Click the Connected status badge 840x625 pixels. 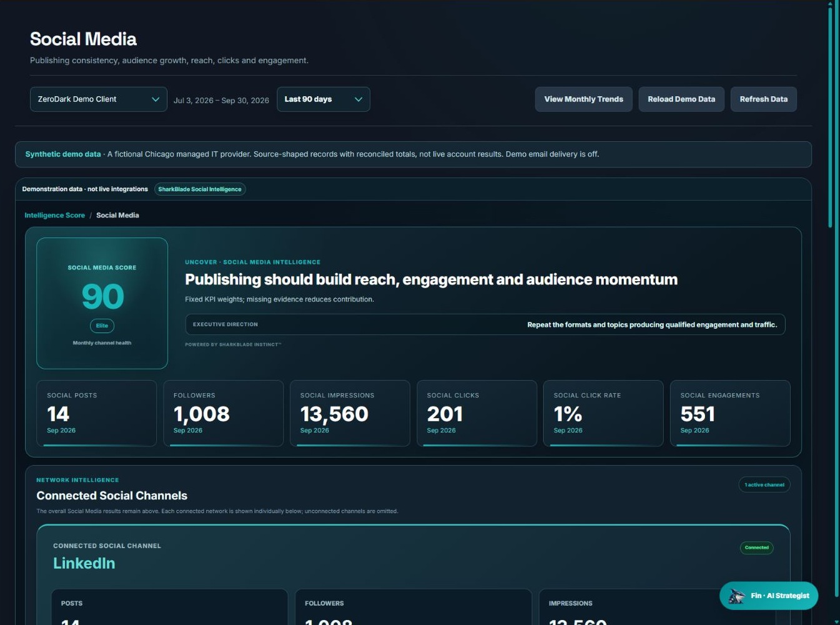756,547
